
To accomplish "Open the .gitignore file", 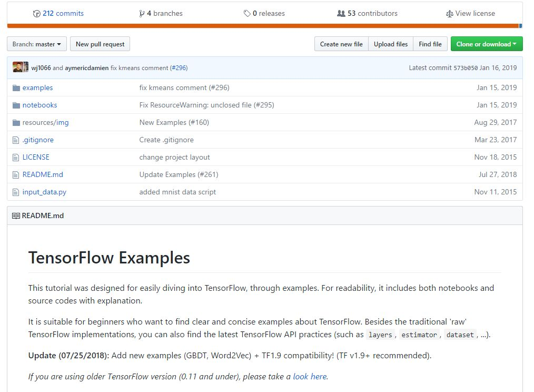I will tap(38, 140).
